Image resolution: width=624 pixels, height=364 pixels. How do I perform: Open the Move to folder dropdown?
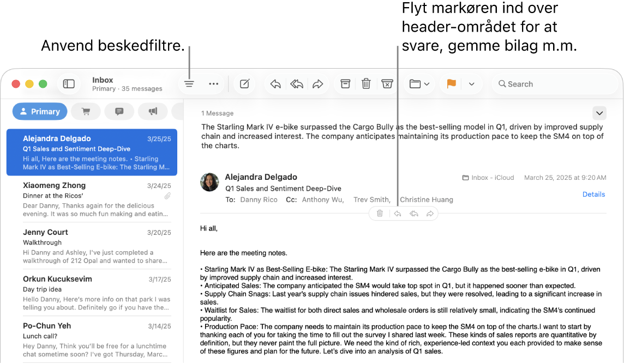419,84
